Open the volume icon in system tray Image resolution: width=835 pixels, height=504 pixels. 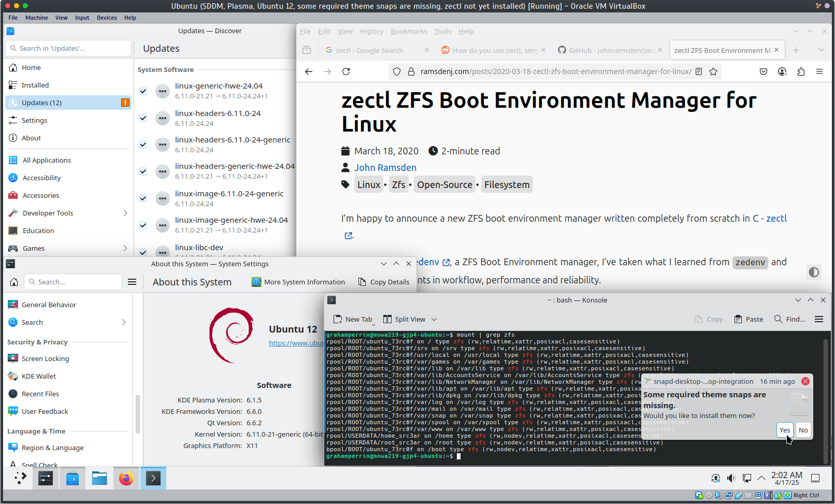[x=731, y=478]
